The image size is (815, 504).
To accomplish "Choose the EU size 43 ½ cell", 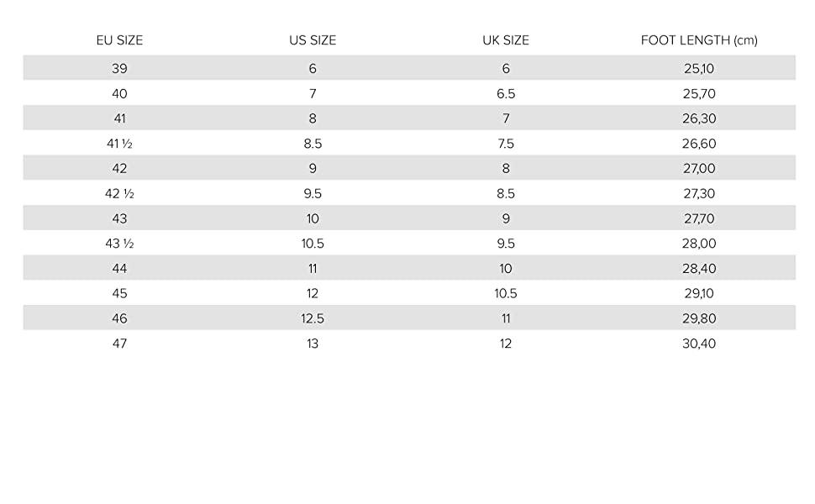I will [119, 244].
